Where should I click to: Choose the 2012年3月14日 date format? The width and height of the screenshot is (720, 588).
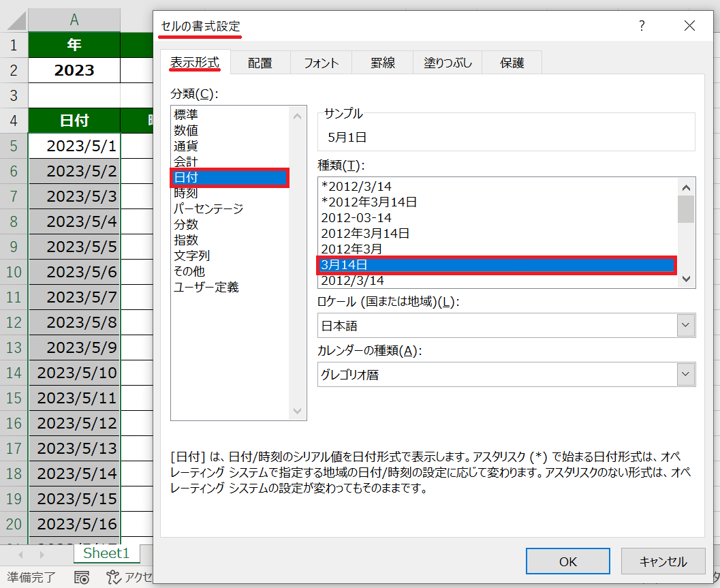click(x=365, y=234)
